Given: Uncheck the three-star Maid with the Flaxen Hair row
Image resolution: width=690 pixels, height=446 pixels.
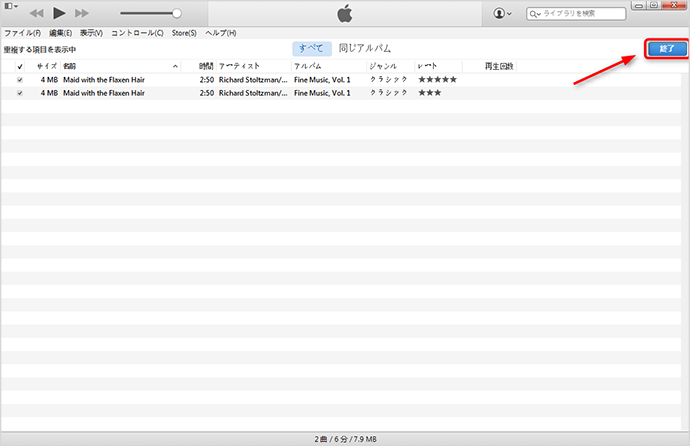Looking at the screenshot, I should click(x=20, y=93).
